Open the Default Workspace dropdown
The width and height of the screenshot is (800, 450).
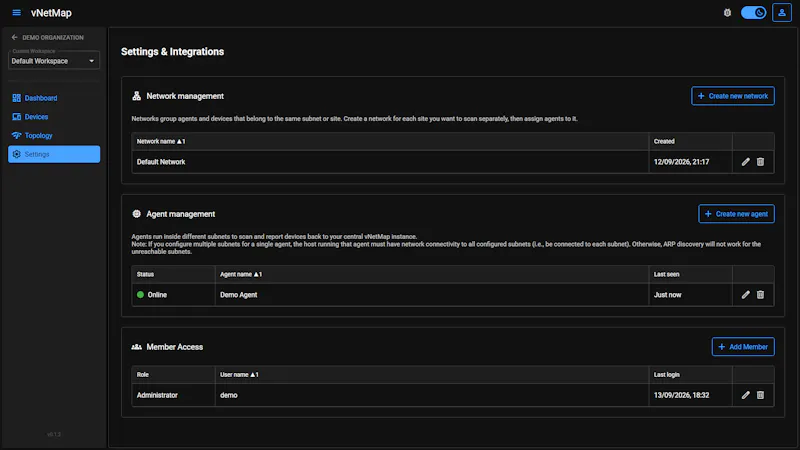[x=54, y=60]
